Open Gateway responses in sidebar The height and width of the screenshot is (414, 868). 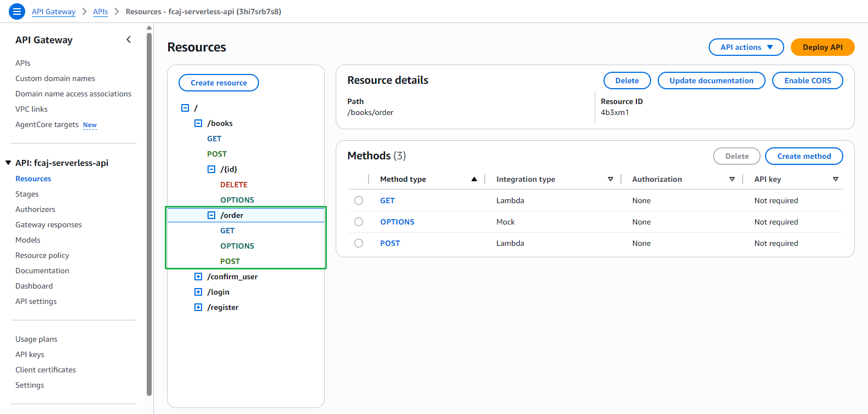pos(49,225)
